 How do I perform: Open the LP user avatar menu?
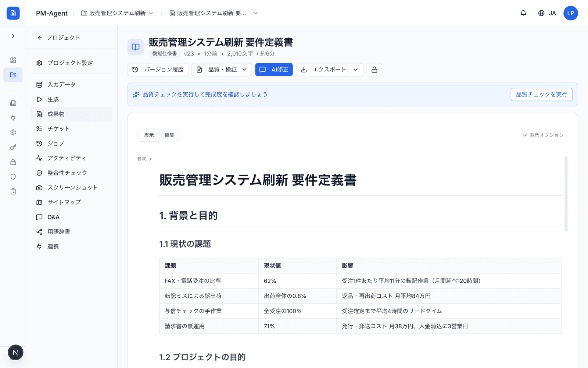click(x=570, y=13)
